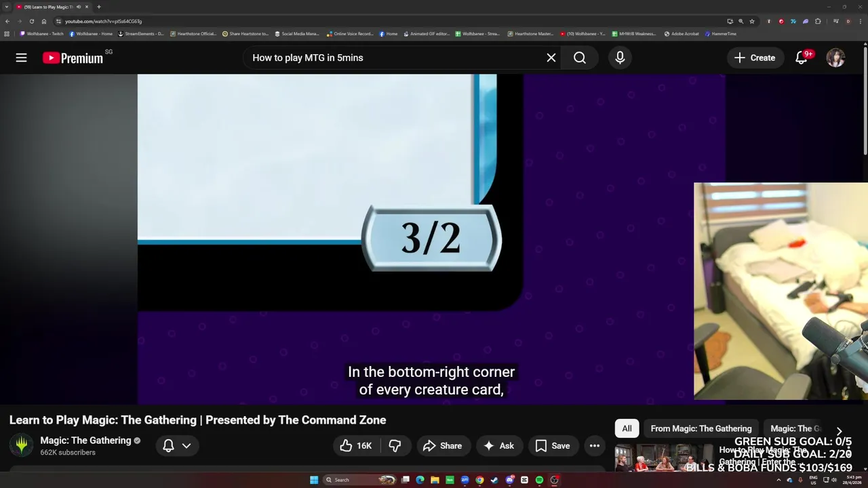Screen dimensions: 868x488
Task: Start voice search with microphone
Action: pos(620,58)
